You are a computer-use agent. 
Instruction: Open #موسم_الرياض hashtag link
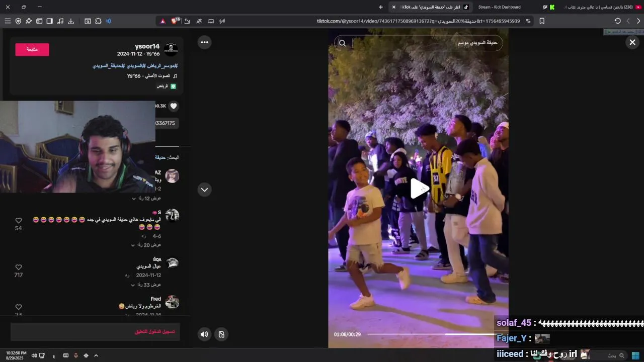coord(163,66)
